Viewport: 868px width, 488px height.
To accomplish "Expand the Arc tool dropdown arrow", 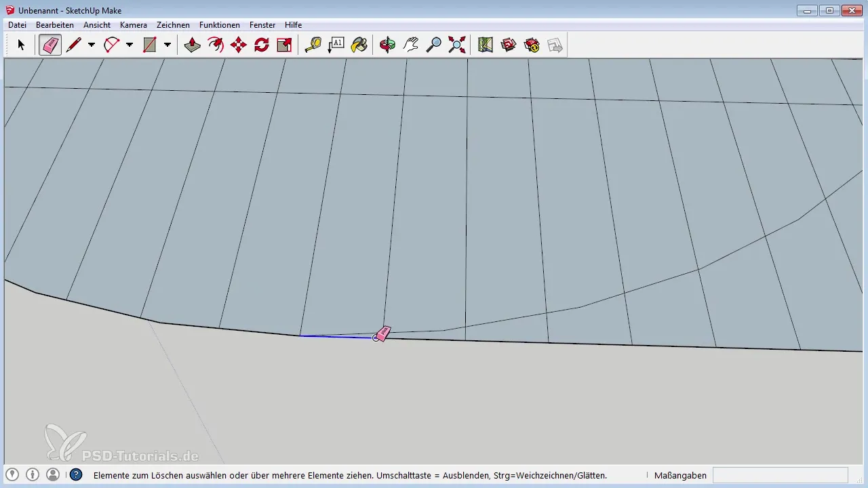I will [x=130, y=45].
